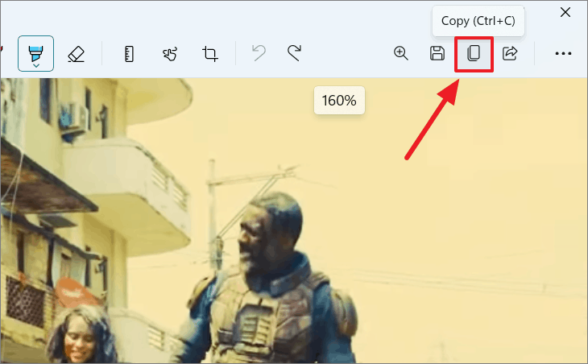This screenshot has height=364, width=588.
Task: Close the Snipping Tool window
Action: coord(565,12)
